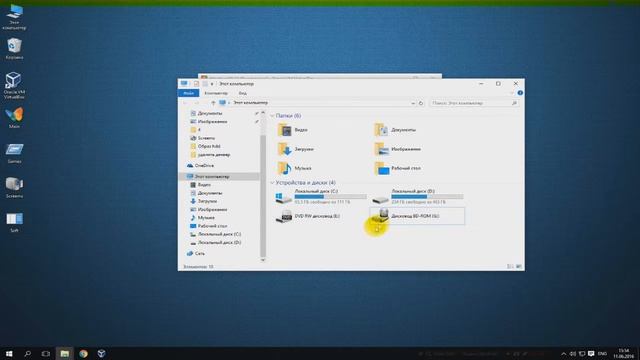Open the Windows Start menu
640x360 pixels.
coord(9,353)
